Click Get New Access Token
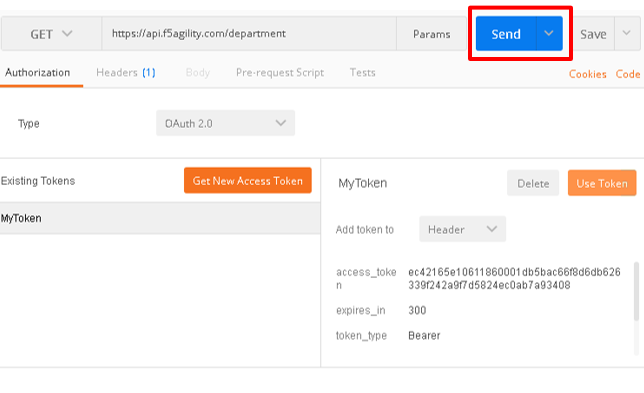The width and height of the screenshot is (644, 393). pyautogui.click(x=248, y=181)
